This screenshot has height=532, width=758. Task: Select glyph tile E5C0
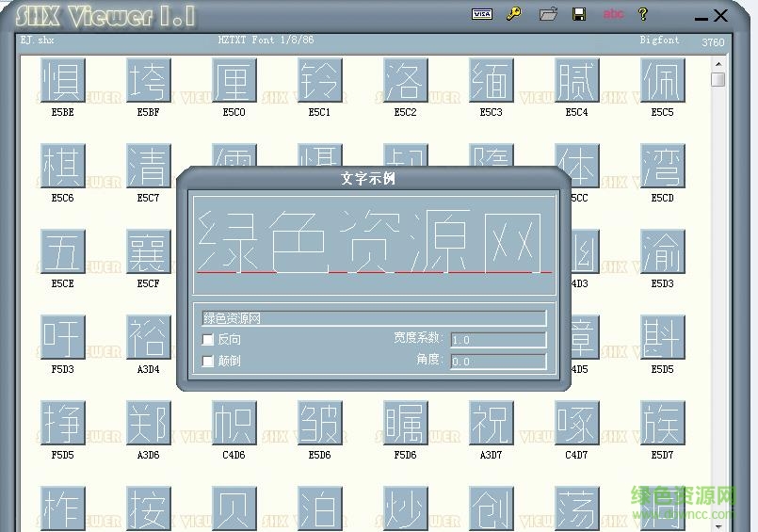point(234,80)
